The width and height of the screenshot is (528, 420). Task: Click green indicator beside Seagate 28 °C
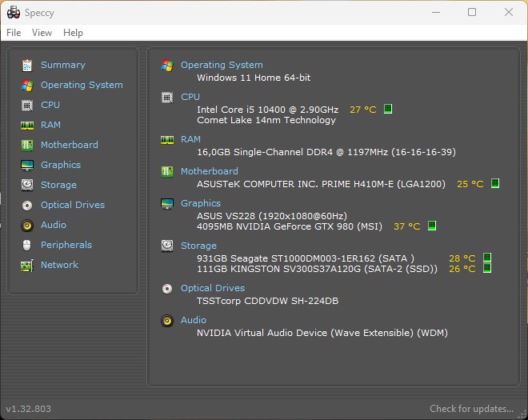487,258
